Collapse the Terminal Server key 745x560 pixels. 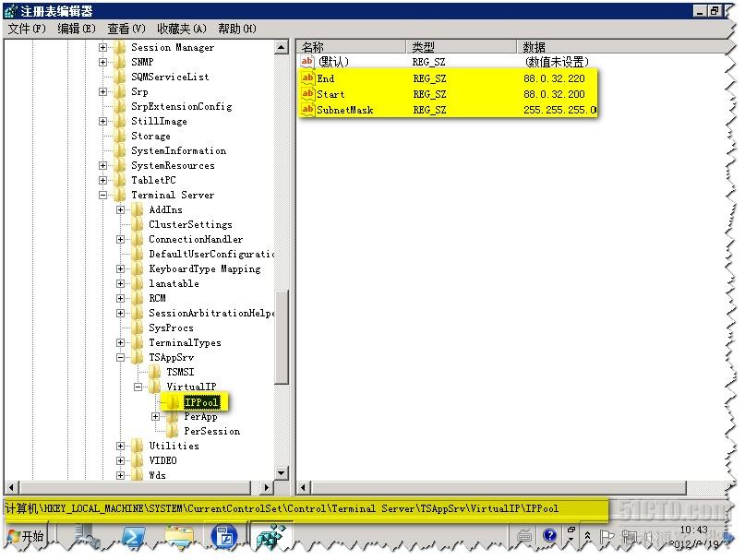pyautogui.click(x=102, y=195)
